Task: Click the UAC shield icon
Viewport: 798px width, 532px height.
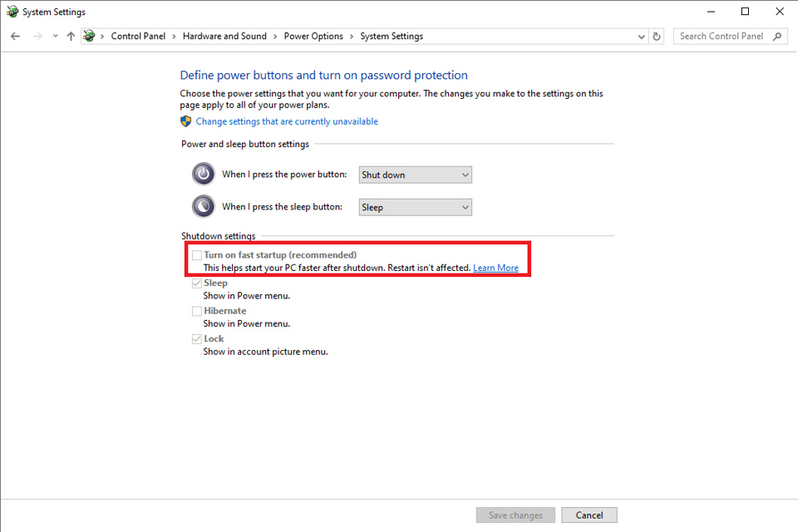Action: [186, 121]
